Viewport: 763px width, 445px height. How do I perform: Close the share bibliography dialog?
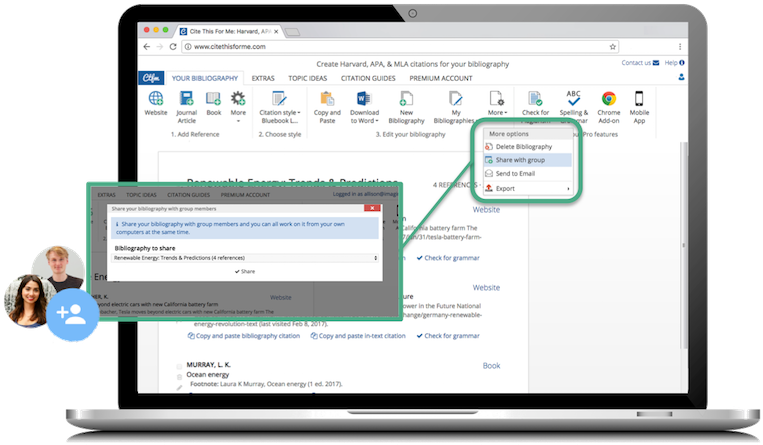click(372, 208)
